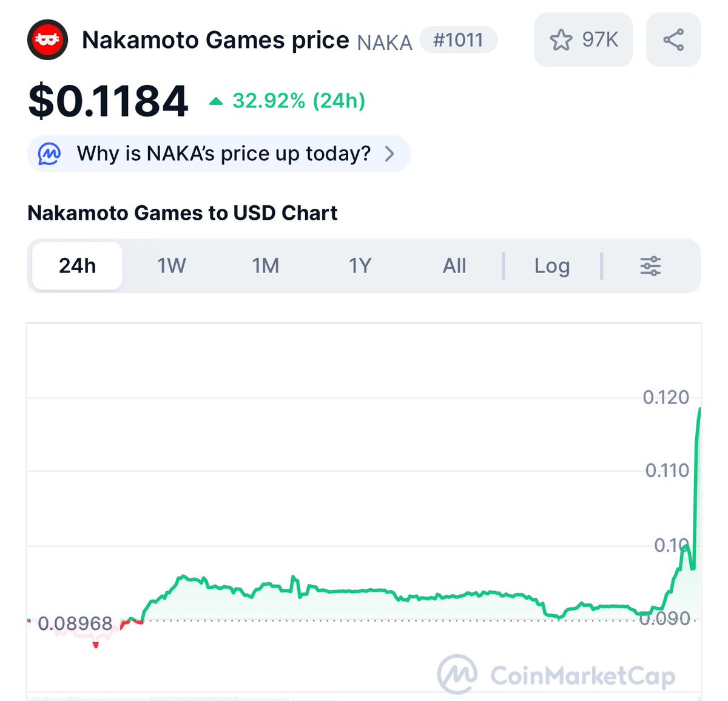The width and height of the screenshot is (728, 701).
Task: Show the 1Y price chart
Action: coord(360,266)
